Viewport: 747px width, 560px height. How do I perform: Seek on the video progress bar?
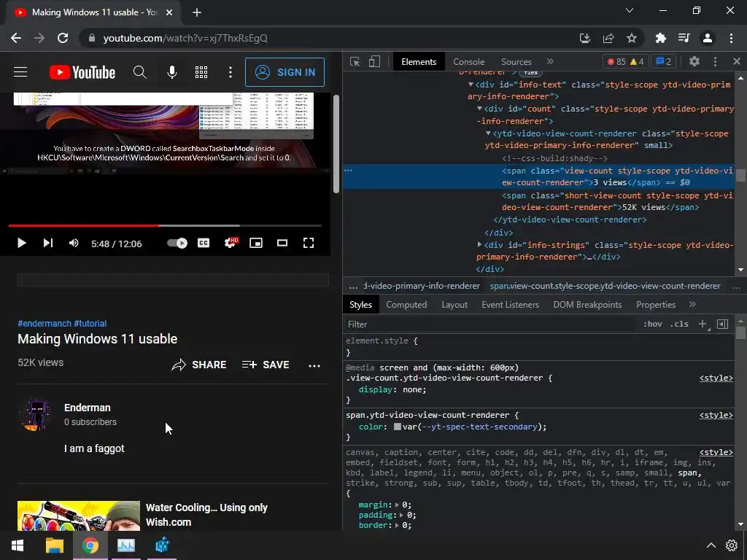pos(165,225)
